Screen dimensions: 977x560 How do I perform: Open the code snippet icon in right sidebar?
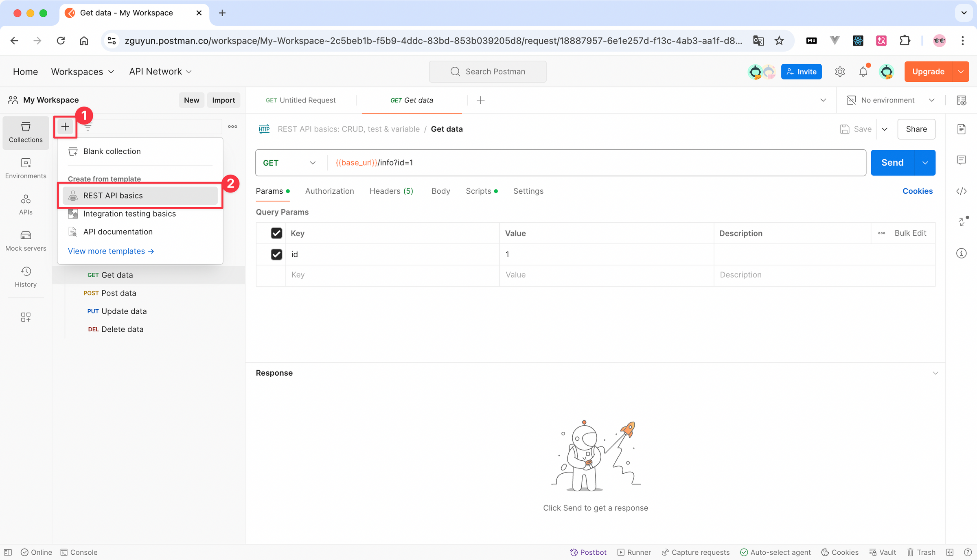(x=961, y=191)
